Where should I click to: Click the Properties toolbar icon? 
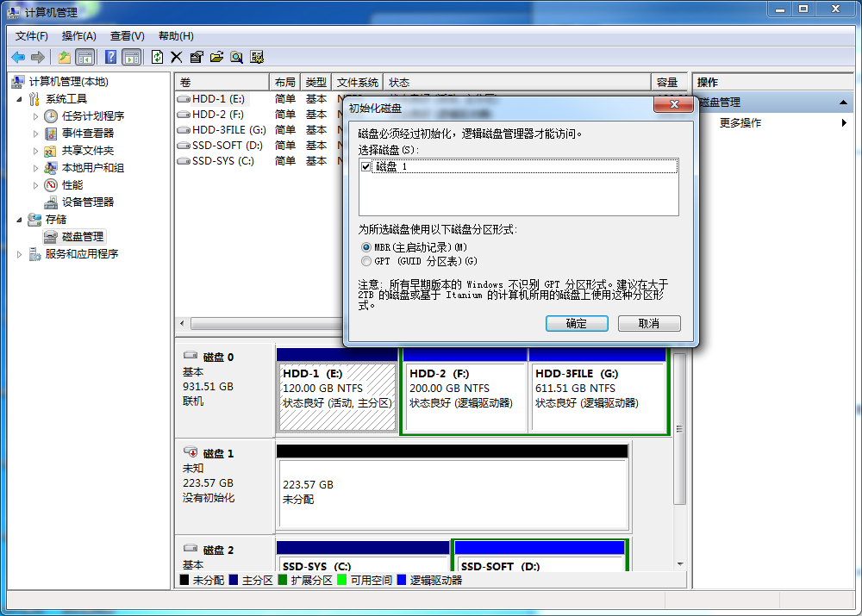point(197,57)
